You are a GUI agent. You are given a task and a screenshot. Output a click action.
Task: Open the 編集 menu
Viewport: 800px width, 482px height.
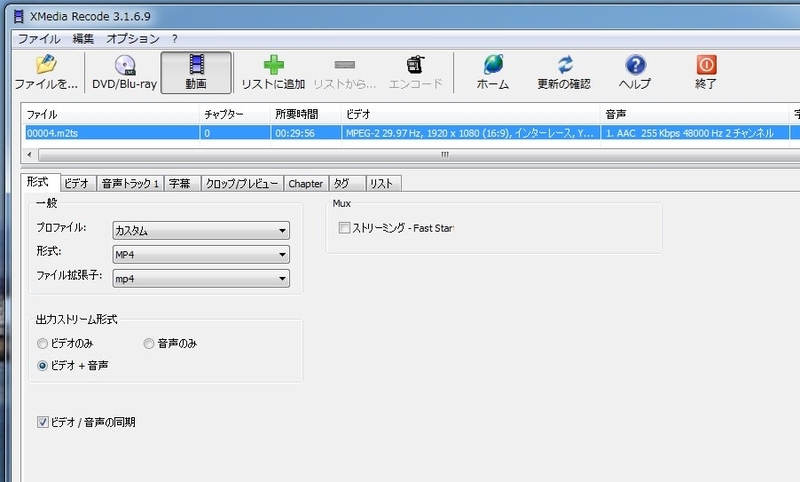pos(83,39)
